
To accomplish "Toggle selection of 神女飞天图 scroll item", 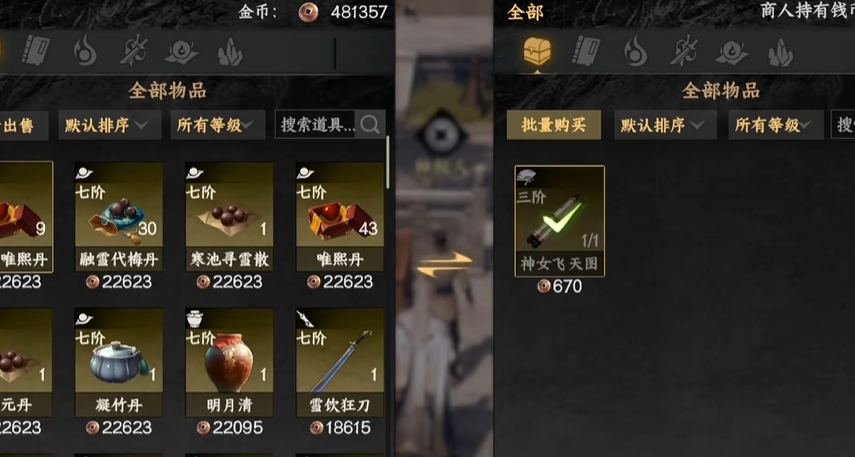I will (559, 221).
